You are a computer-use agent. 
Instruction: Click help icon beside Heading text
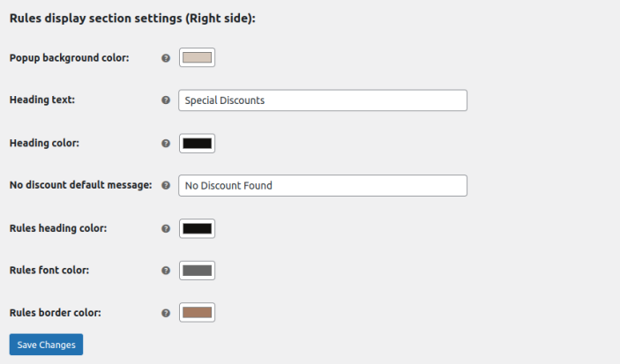166,100
